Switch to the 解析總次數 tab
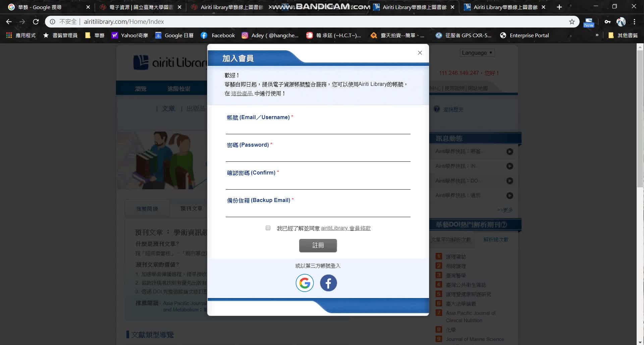 pyautogui.click(x=496, y=239)
